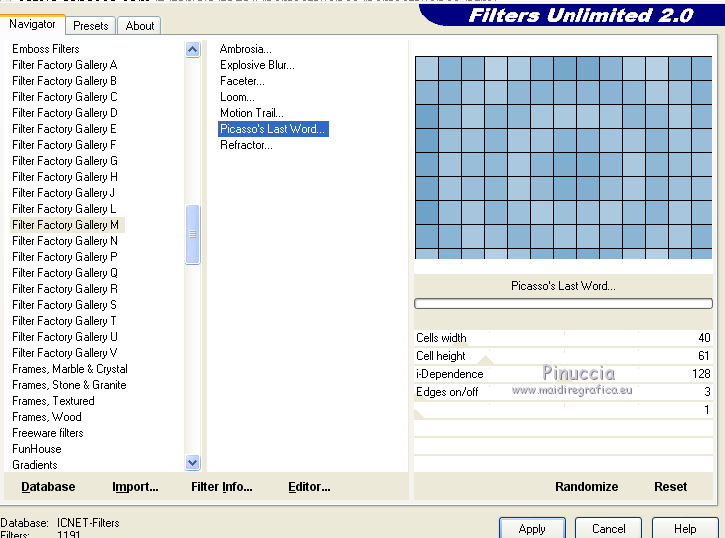Adjust the Cells width slider
The width and height of the screenshot is (725, 538).
[563, 338]
